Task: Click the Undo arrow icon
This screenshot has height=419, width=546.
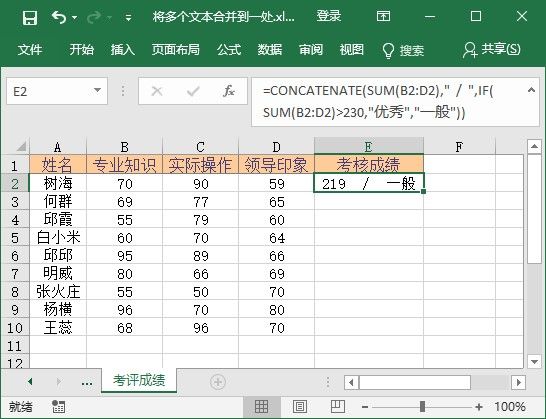Action: pyautogui.click(x=58, y=17)
